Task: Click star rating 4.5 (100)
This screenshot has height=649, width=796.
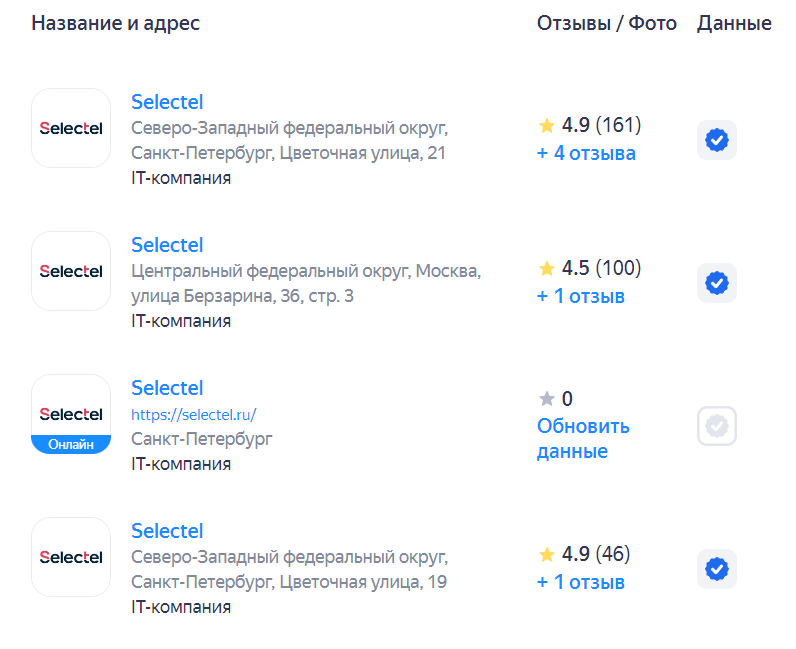Action: click(590, 268)
